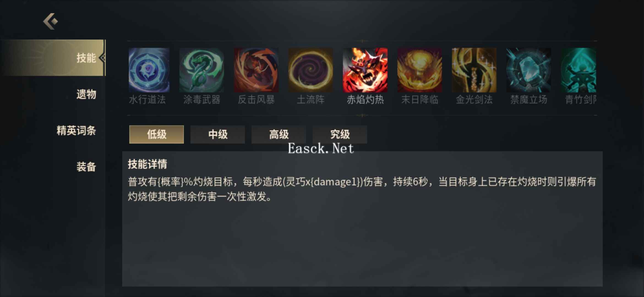Choose the 金光剑法 skill icon
The width and height of the screenshot is (644, 297).
tap(474, 70)
